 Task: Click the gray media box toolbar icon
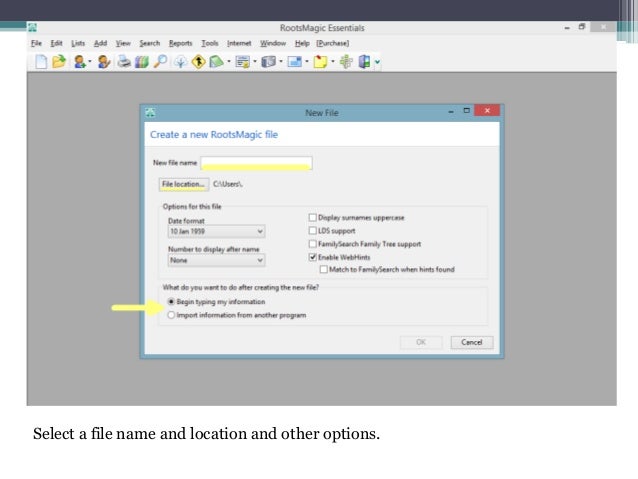point(269,62)
